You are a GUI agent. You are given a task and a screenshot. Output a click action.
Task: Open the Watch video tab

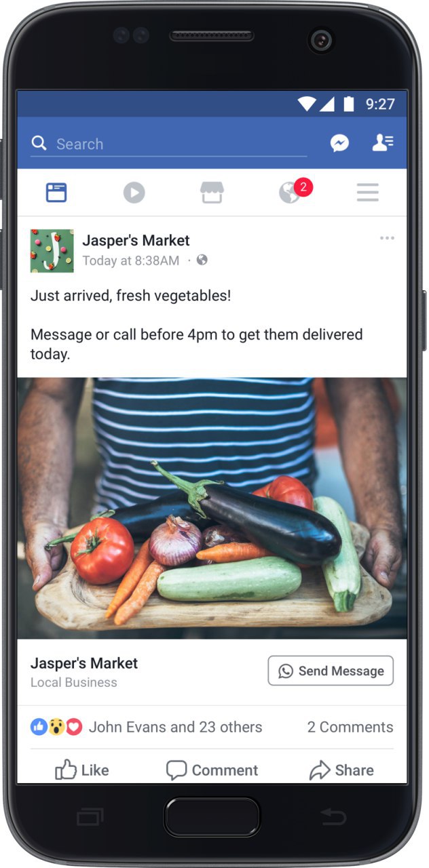[134, 193]
